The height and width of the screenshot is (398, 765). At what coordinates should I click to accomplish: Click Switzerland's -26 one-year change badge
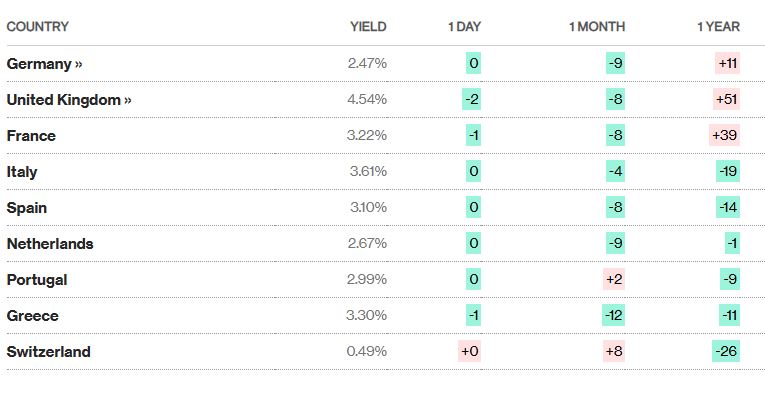726,351
